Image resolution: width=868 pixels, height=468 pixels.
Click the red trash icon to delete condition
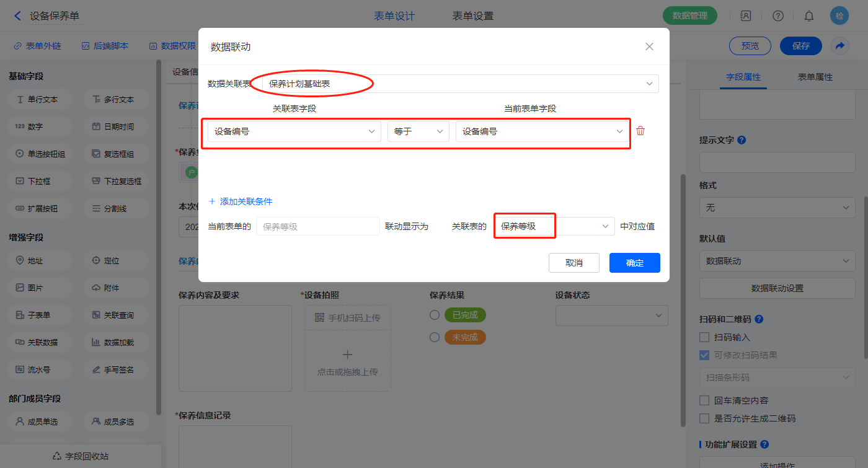click(x=640, y=131)
